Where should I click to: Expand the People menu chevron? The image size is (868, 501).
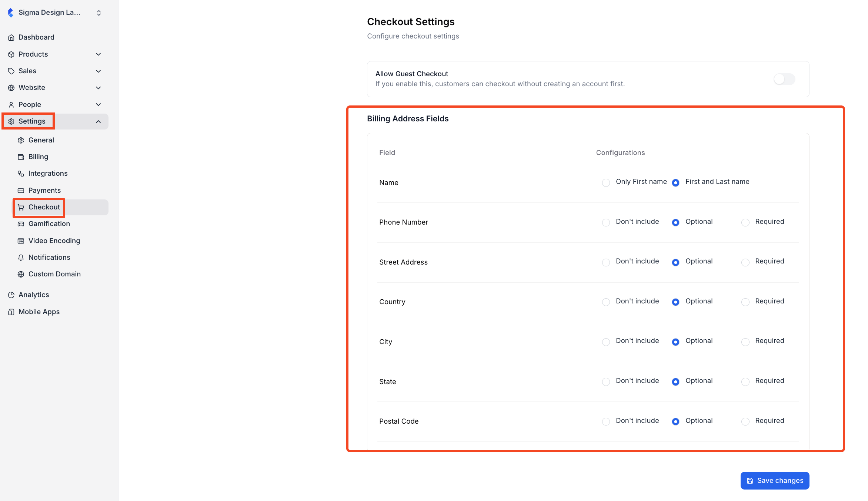[x=98, y=105]
